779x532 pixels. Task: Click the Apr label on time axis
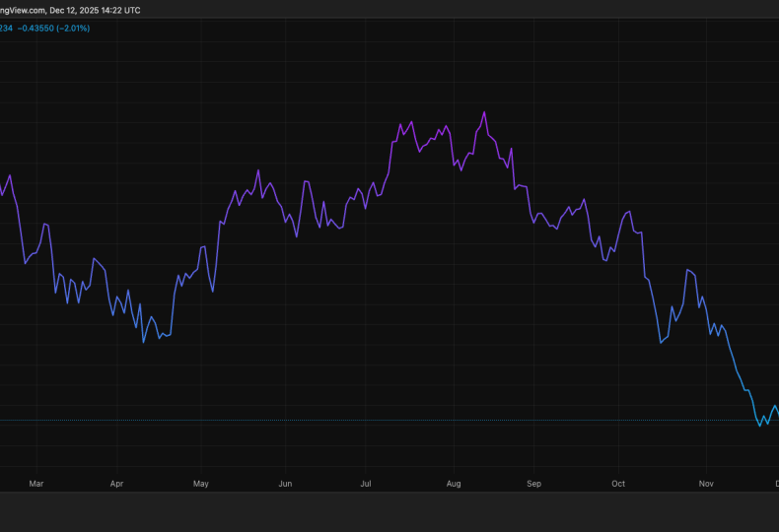116,484
